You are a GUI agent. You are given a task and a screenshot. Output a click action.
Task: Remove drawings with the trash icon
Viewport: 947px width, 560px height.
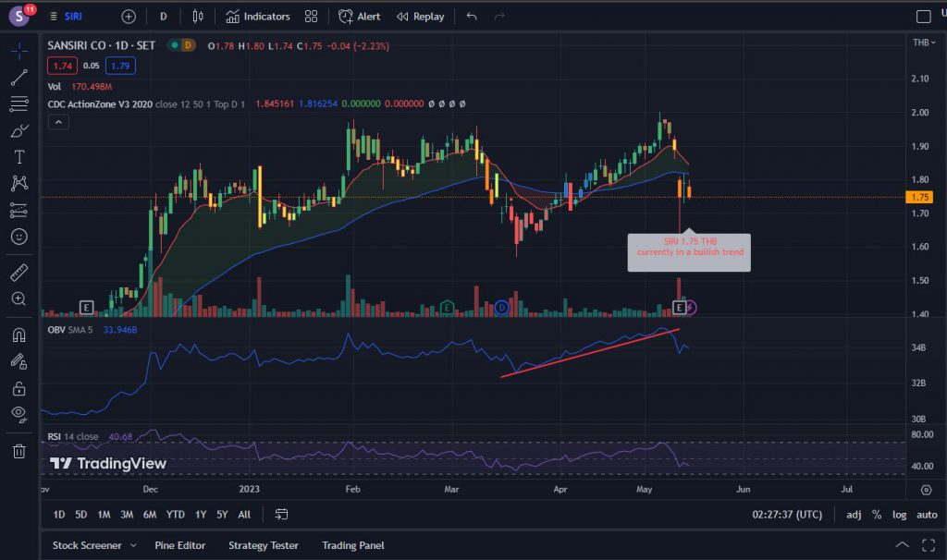click(x=19, y=451)
